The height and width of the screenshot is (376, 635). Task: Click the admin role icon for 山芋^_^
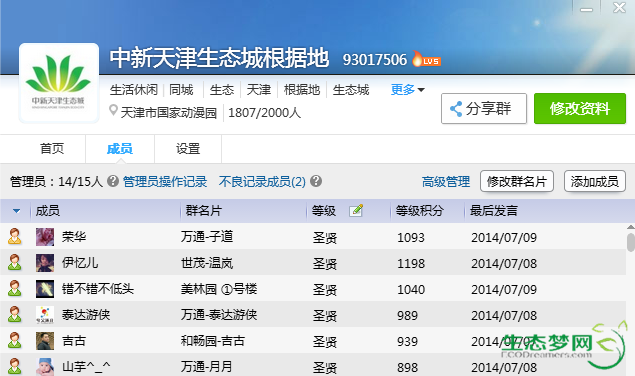(x=15, y=366)
